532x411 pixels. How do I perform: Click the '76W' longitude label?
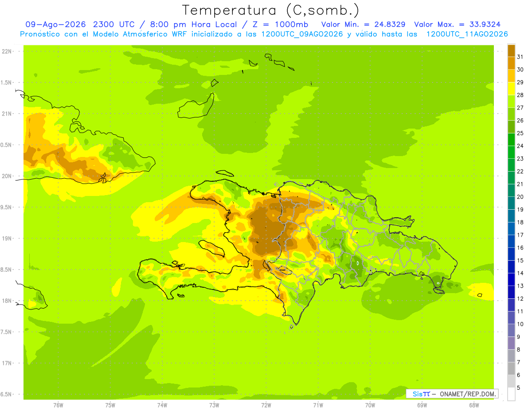click(x=58, y=405)
